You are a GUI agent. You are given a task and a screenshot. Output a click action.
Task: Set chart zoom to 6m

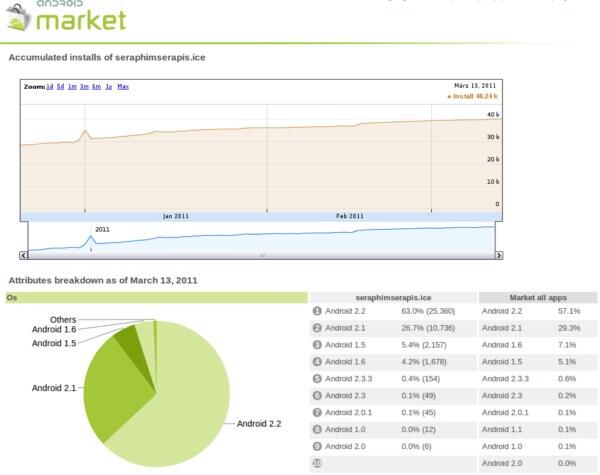pos(96,87)
